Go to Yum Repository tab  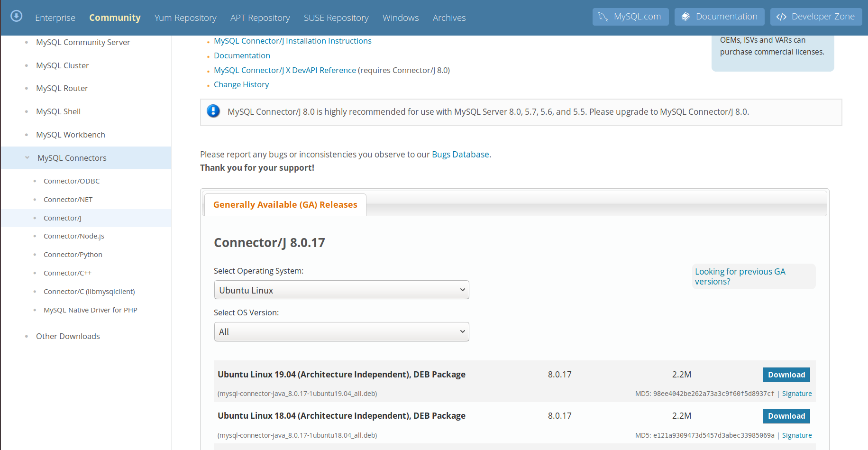pos(185,18)
